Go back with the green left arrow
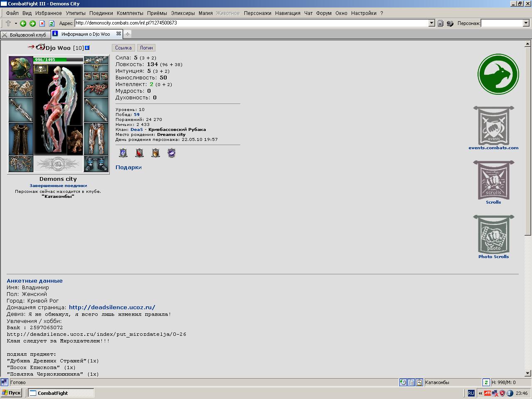Screen dimensions: 532x399 tap(23, 24)
